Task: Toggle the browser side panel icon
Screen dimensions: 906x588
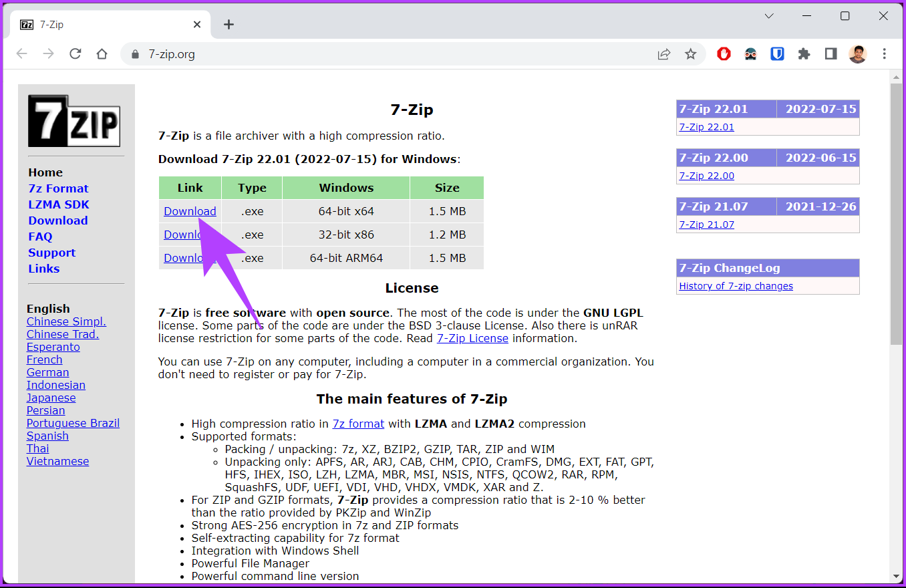Action: tap(830, 54)
